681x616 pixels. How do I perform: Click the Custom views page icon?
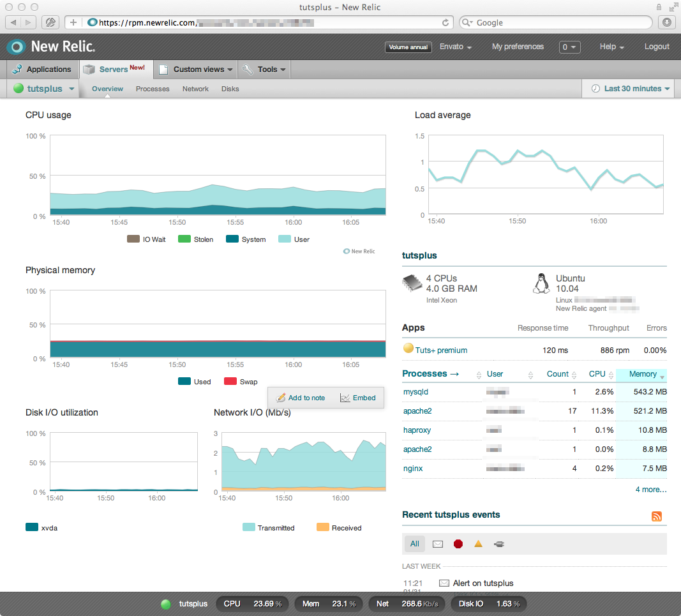[163, 70]
